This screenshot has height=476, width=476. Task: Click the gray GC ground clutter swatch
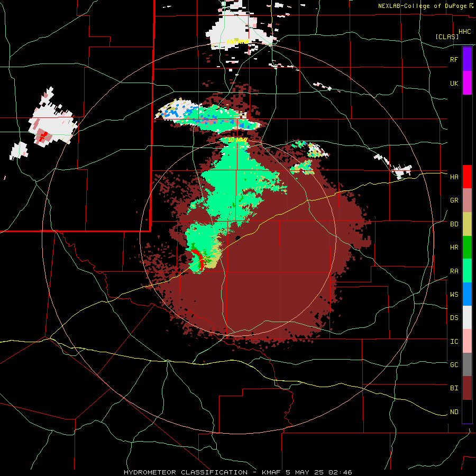(467, 364)
